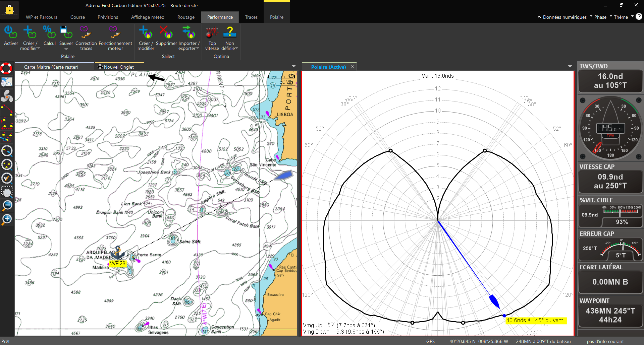Open the Affichage météo tab
644x345 pixels.
(x=148, y=17)
